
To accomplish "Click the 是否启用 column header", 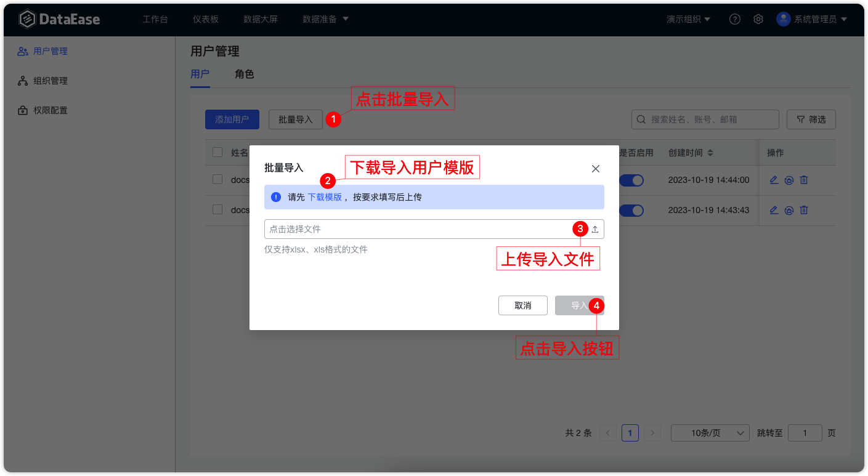I will point(636,153).
